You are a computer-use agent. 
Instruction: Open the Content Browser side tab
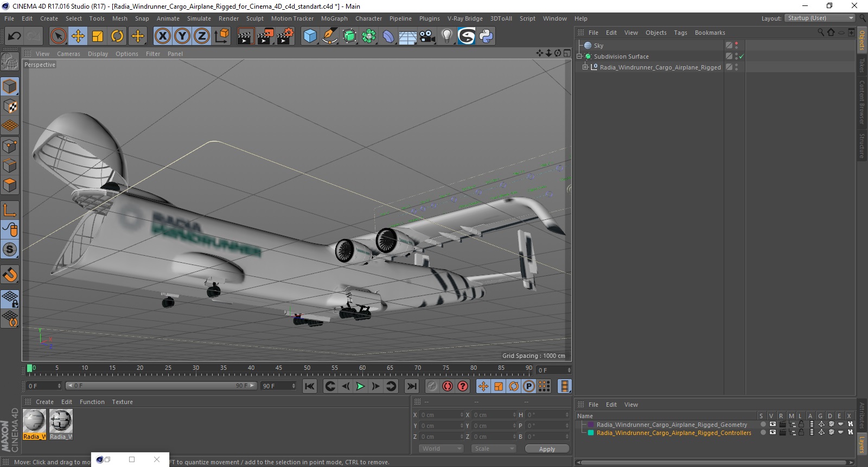click(861, 102)
